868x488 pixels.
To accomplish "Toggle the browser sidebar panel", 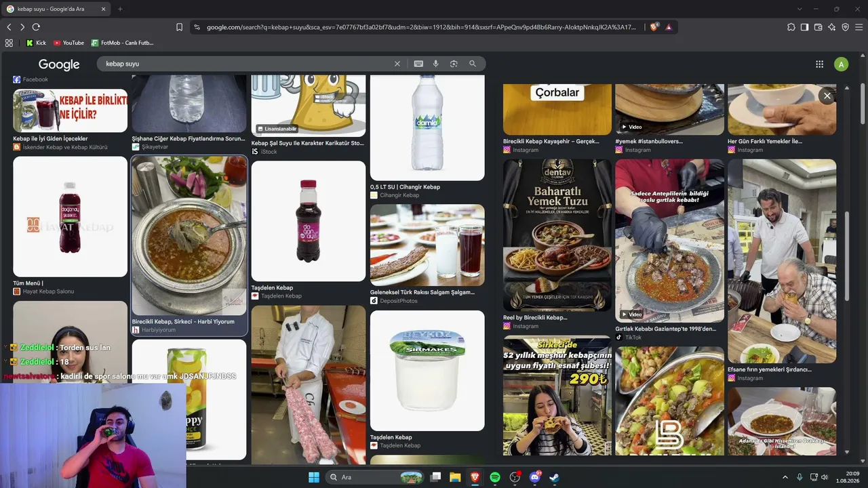I will point(804,27).
